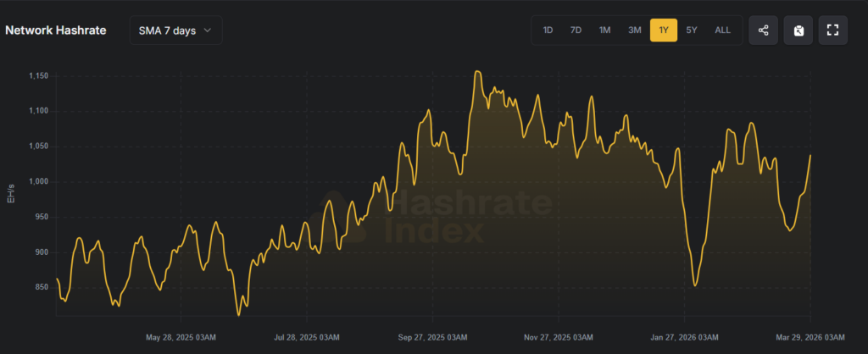Select the 3M range option
The height and width of the screenshot is (354, 868).
coord(634,30)
